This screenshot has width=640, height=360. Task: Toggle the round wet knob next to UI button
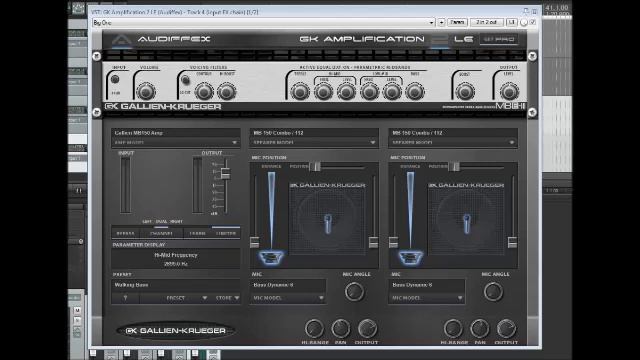(x=524, y=23)
